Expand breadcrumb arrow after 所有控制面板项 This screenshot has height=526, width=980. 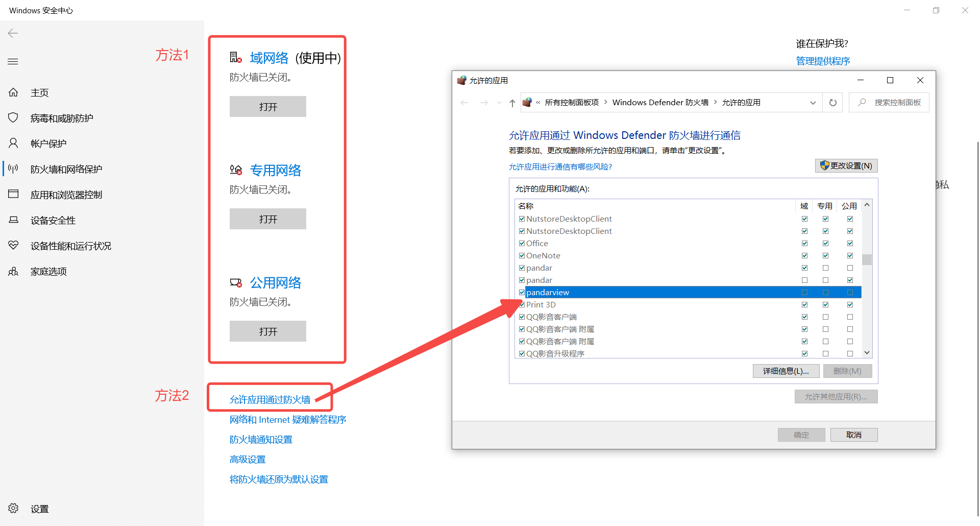pos(606,102)
